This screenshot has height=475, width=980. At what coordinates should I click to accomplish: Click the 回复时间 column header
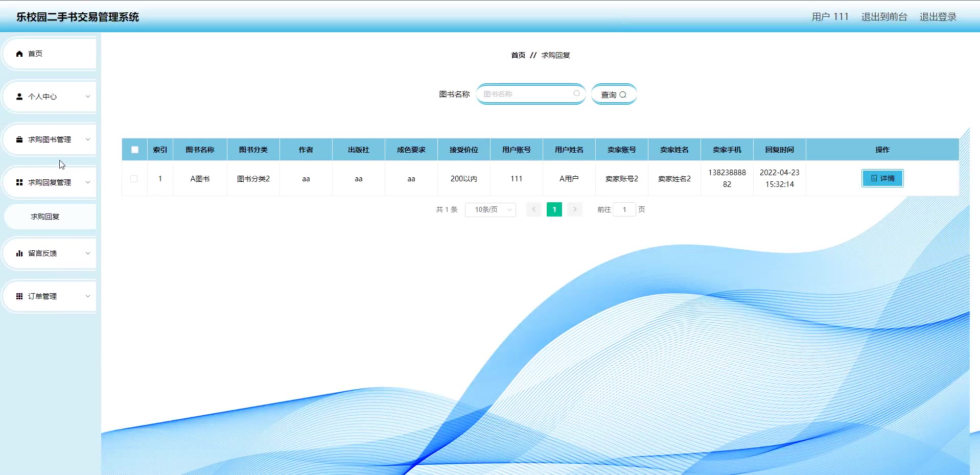(780, 150)
